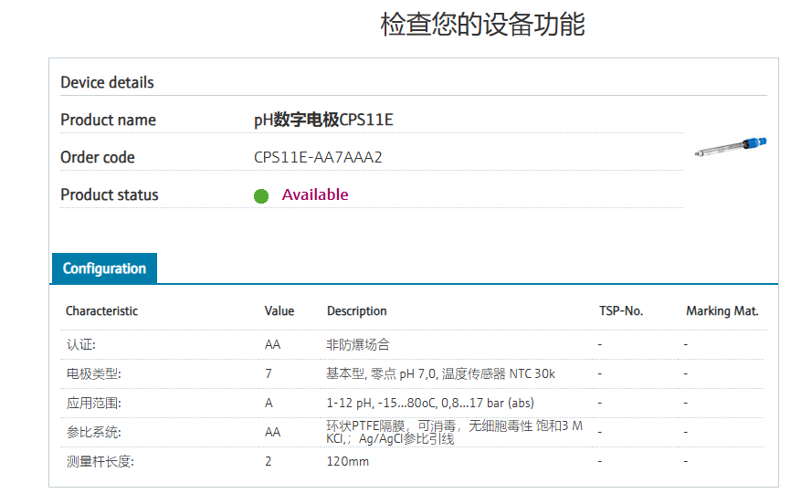Click the Available product status text
This screenshot has height=504, width=812.
point(315,194)
